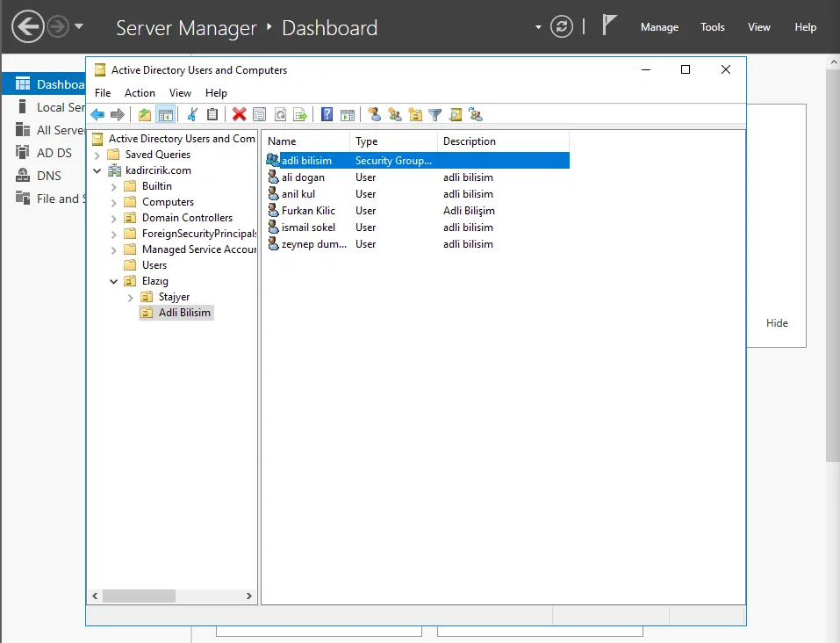Select the ali dogan user row

tap(417, 177)
